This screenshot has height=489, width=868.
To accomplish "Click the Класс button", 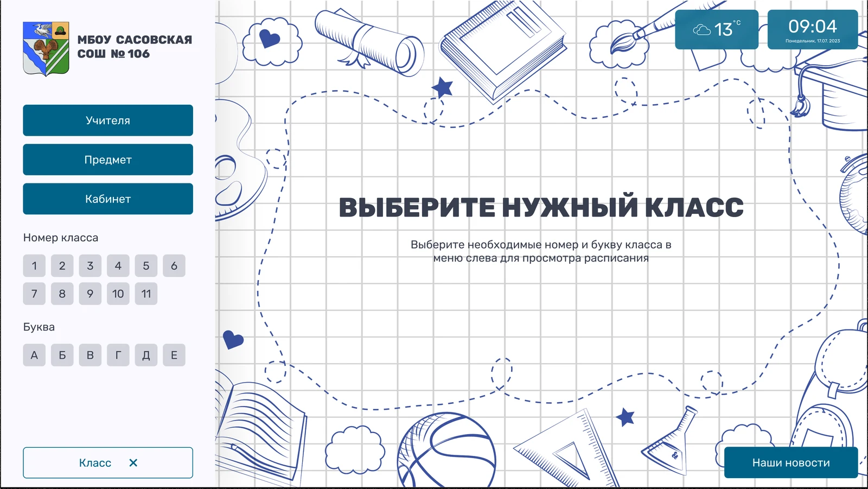I will point(108,463).
